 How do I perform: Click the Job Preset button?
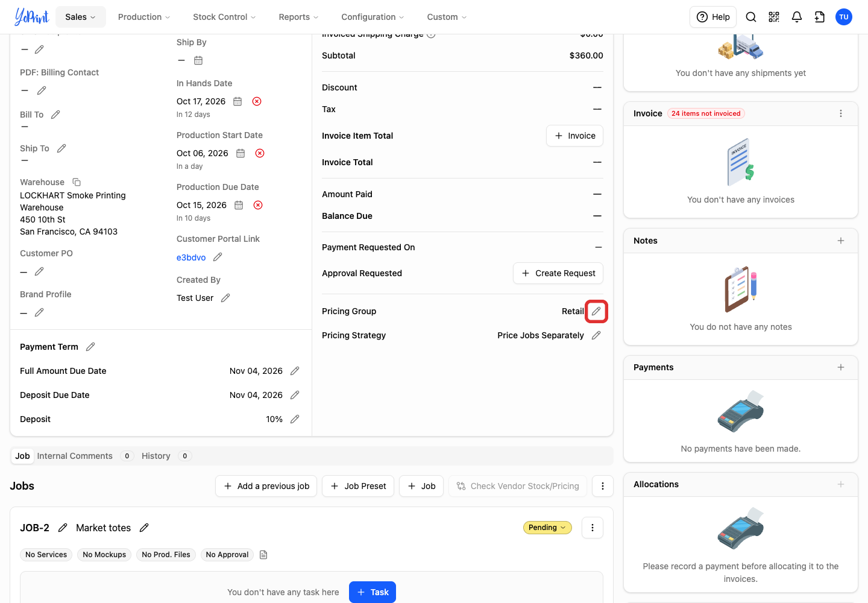[358, 486]
